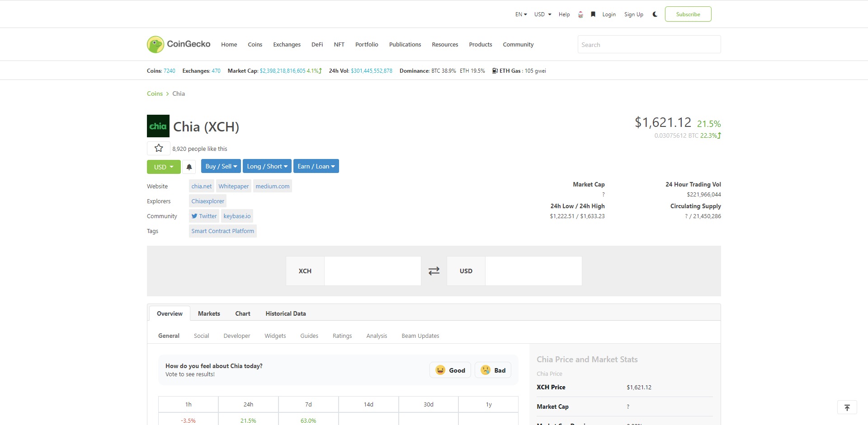This screenshot has height=425, width=868.
Task: Click the CoinGecko logo
Action: tap(178, 44)
